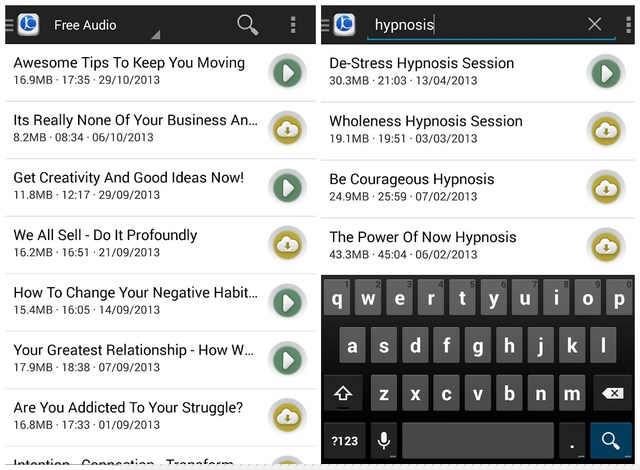The width and height of the screenshot is (640, 470).
Task: Tap the p key on keyboard
Action: click(x=619, y=298)
